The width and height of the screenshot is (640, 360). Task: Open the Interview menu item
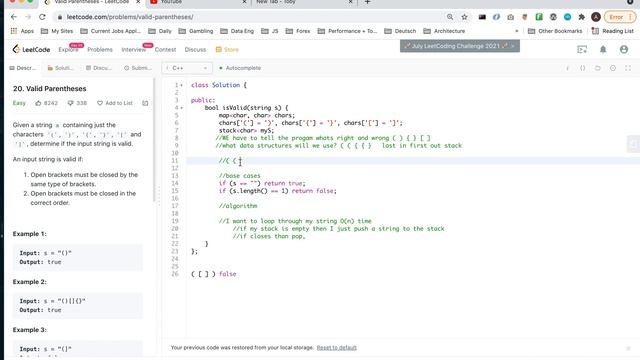pos(133,50)
